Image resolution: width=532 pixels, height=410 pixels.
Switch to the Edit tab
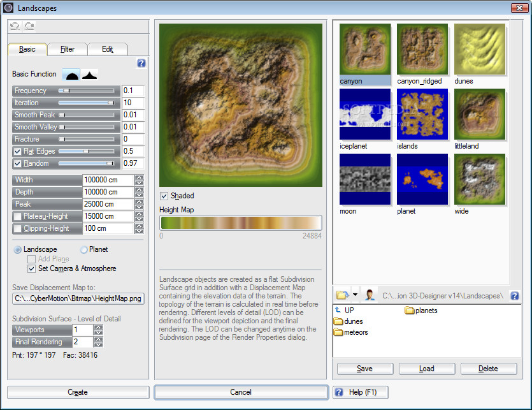[x=107, y=49]
